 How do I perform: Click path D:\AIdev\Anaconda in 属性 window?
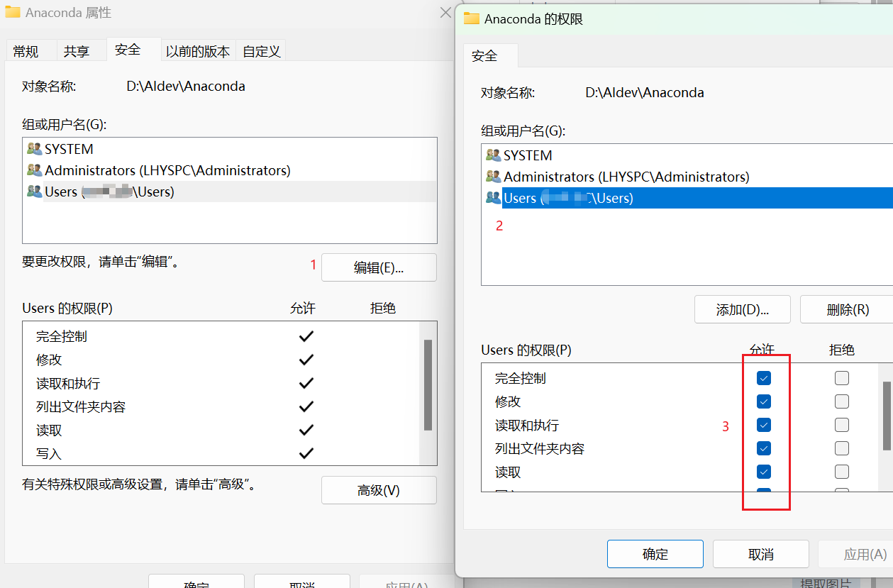tap(186, 87)
